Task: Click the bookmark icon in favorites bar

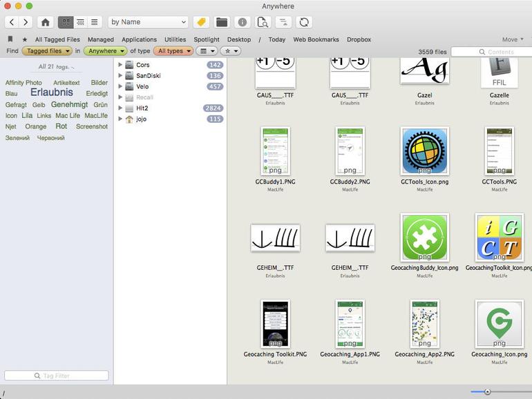Action: click(10, 39)
